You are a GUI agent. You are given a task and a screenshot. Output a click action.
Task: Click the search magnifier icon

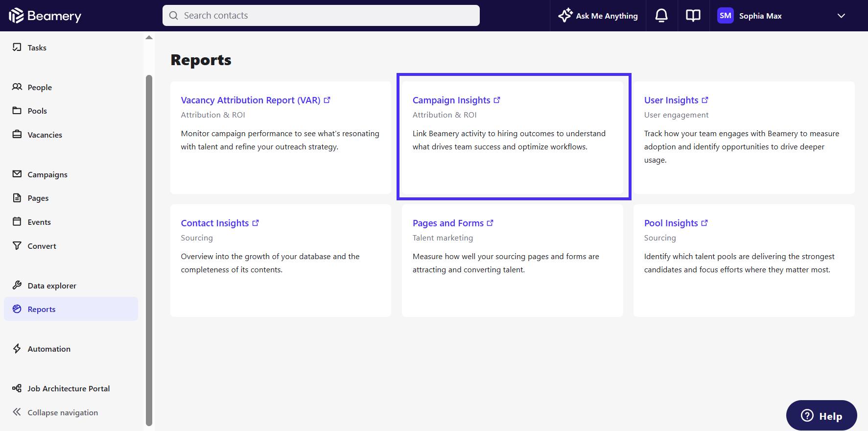173,16
